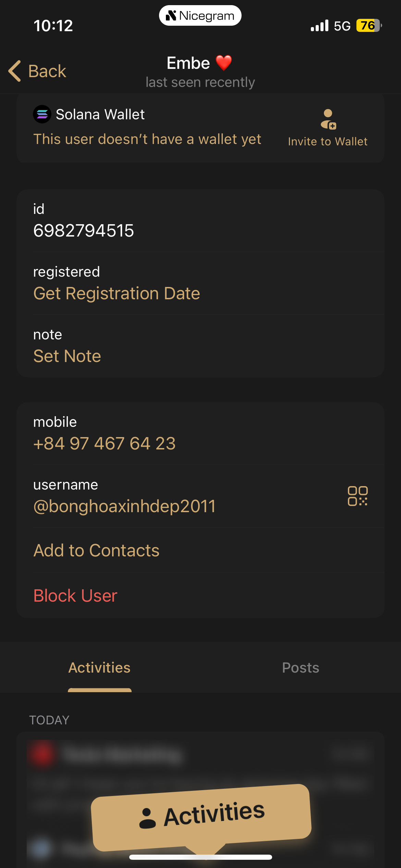This screenshot has width=401, height=868.
Task: Tap the user id 6982794515
Action: coord(84,230)
